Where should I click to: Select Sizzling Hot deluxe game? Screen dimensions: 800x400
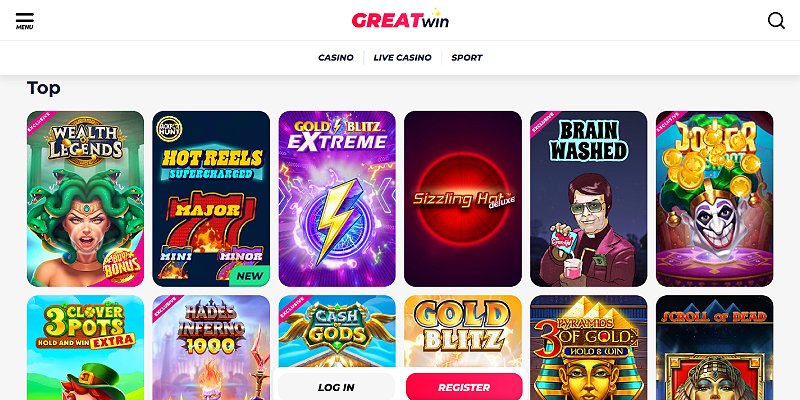tap(463, 199)
